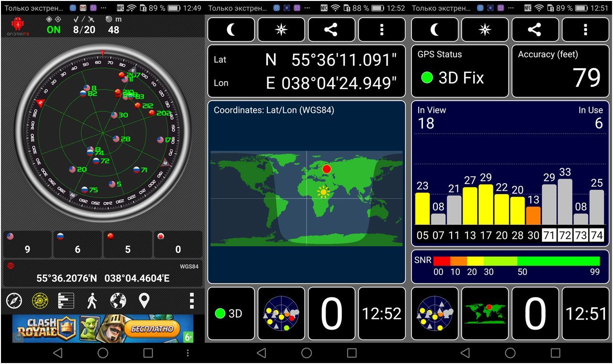
Task: Tap the WGS84 coordinates readout box
Action: click(103, 273)
